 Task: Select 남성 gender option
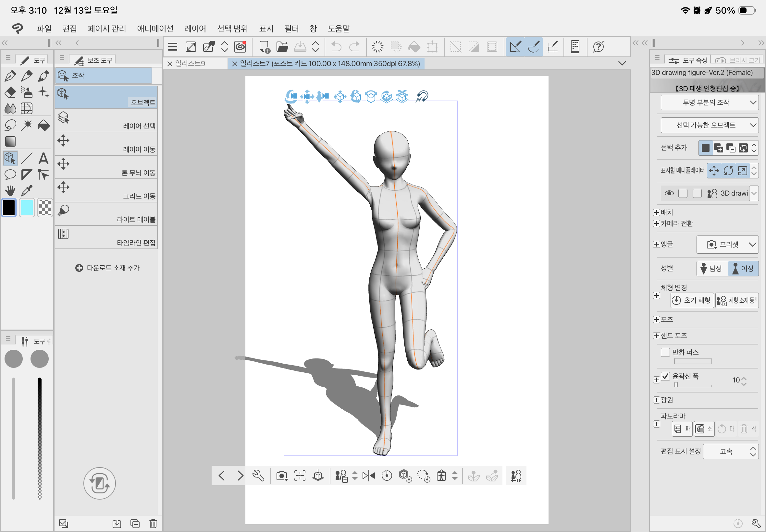point(712,268)
